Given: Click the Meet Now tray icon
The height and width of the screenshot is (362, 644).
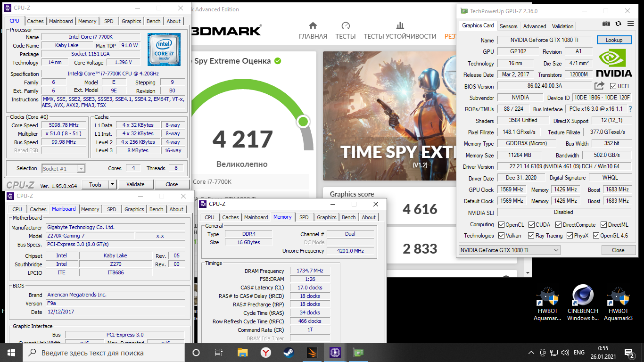Looking at the screenshot, I should [x=543, y=352].
